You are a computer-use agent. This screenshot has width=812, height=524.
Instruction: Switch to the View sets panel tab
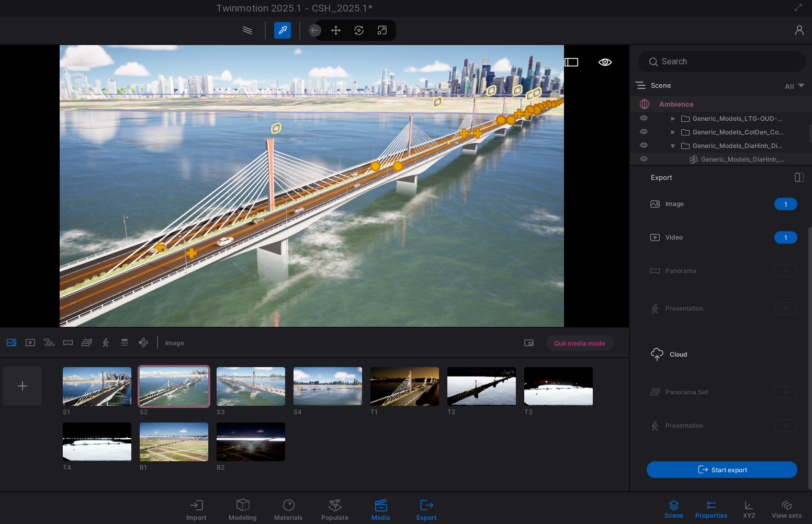pos(786,509)
